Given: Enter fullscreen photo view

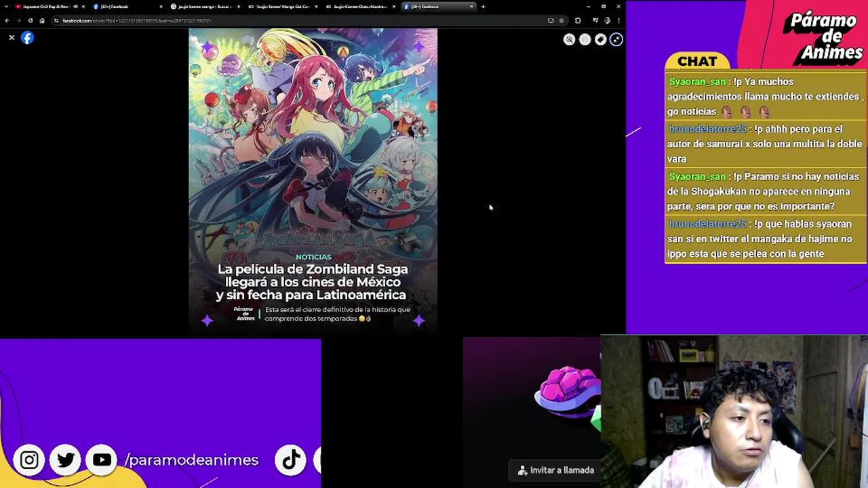Looking at the screenshot, I should (x=616, y=39).
